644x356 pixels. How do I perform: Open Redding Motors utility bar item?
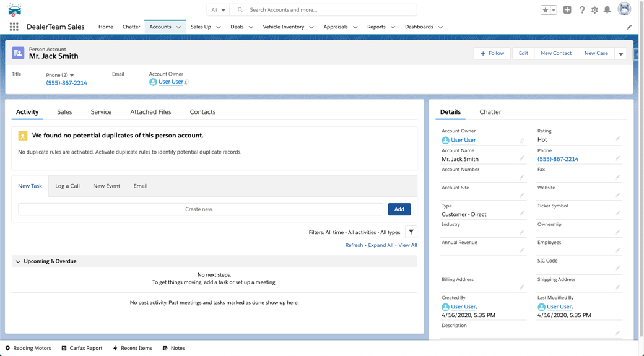(x=28, y=348)
